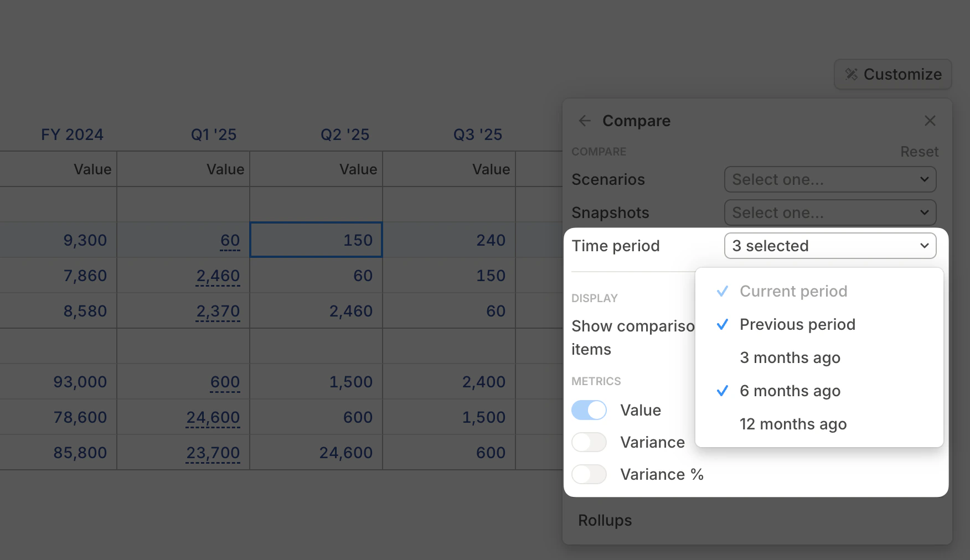Select the Q2 '25 column header

[x=344, y=134]
